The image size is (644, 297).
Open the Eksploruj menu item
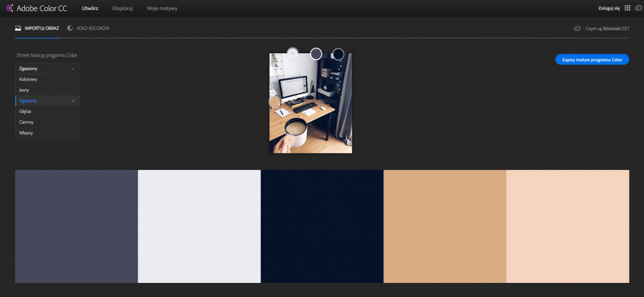click(x=122, y=9)
